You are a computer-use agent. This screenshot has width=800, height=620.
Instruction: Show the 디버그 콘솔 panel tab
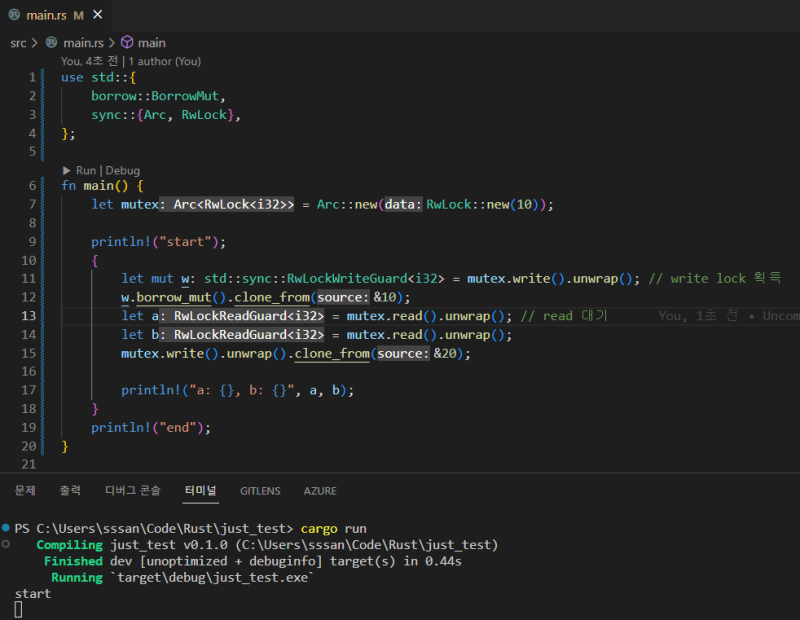[132, 491]
